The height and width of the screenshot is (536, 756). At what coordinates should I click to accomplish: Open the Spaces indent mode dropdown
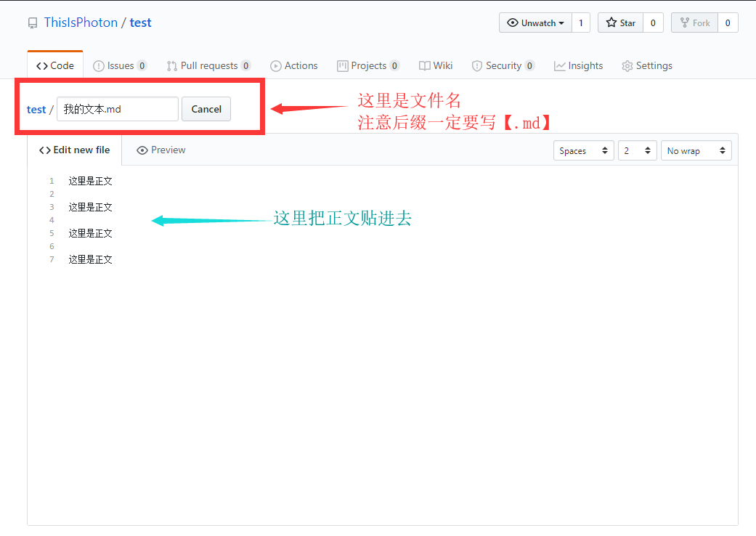pyautogui.click(x=583, y=150)
